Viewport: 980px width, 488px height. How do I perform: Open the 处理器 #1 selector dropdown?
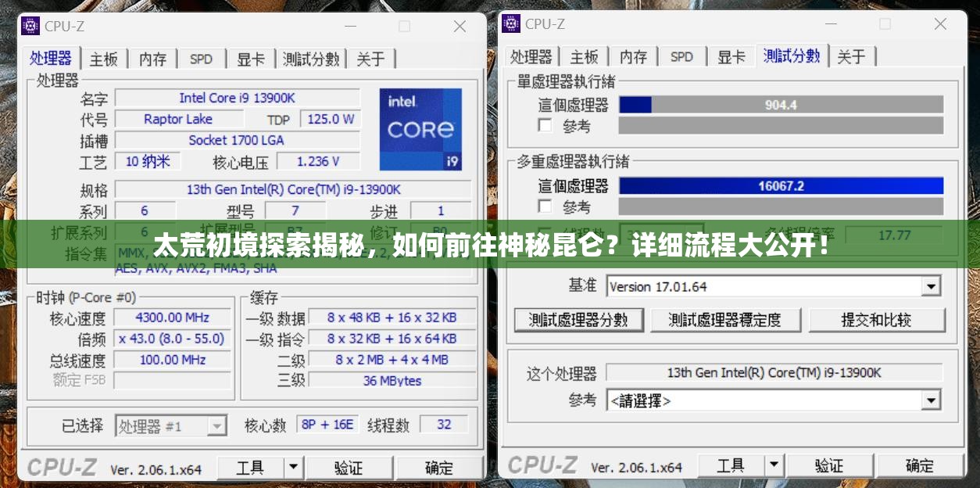(x=215, y=425)
